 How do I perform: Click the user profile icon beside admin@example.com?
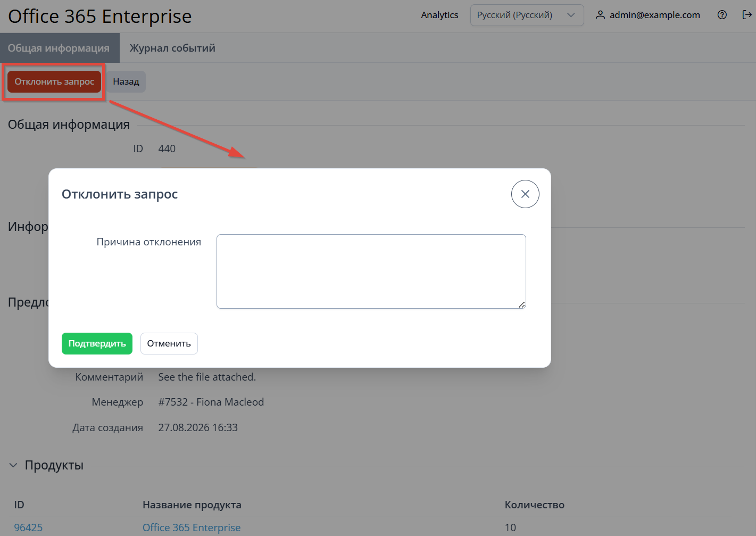600,15
